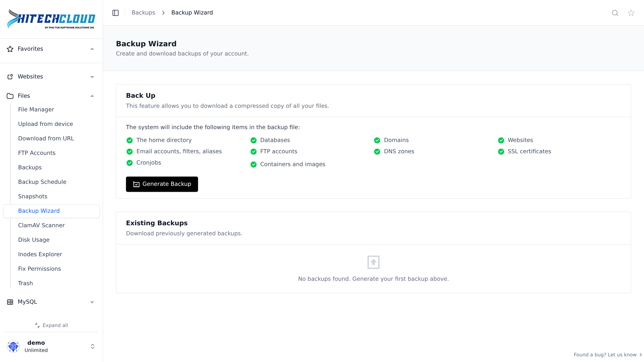Click Backups breadcrumb link
The width and height of the screenshot is (644, 362).
[143, 12]
